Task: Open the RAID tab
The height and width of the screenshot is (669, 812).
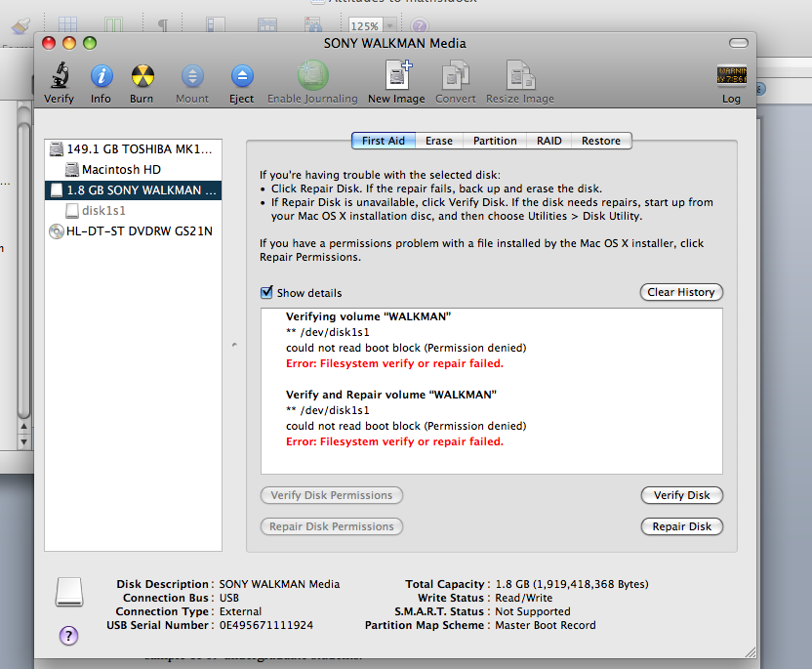Action: click(x=548, y=141)
